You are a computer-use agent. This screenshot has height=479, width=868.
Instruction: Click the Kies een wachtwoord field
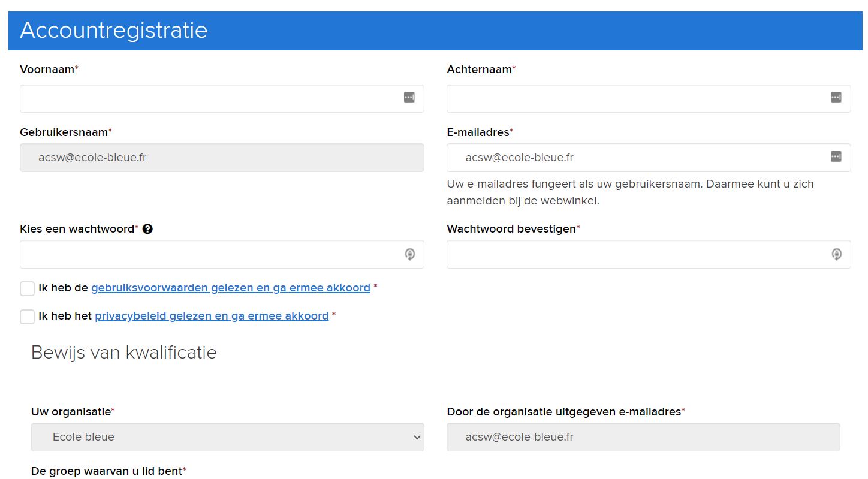pos(210,254)
